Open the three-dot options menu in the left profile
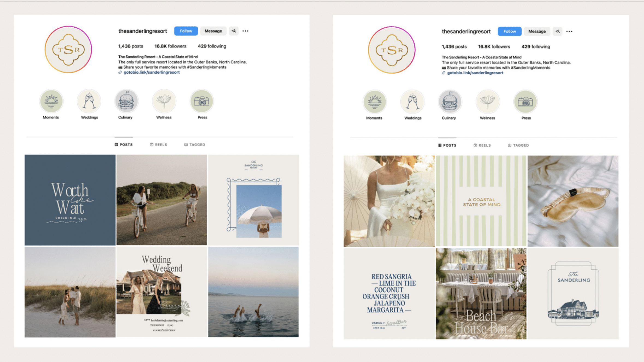This screenshot has width=644, height=362. (x=245, y=31)
